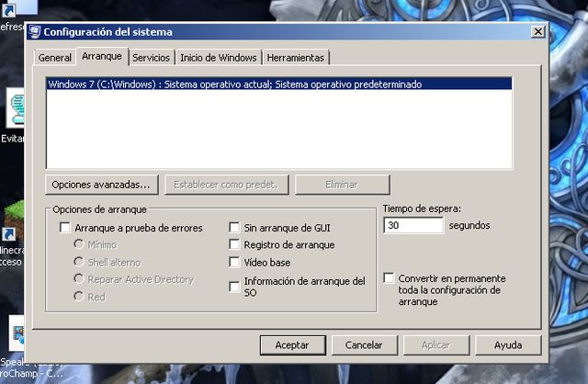This screenshot has height=384, width=588.
Task: Open the Minecraft desktop shortcut icon
Action: click(x=15, y=220)
